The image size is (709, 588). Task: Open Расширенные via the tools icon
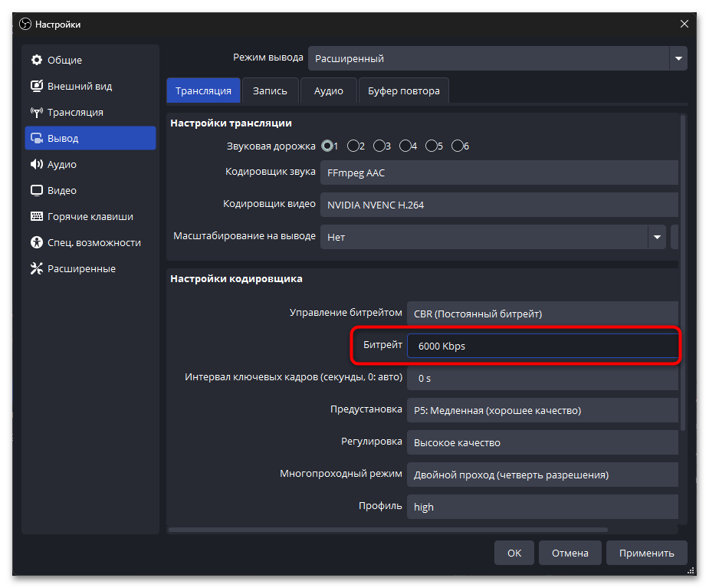pos(36,269)
